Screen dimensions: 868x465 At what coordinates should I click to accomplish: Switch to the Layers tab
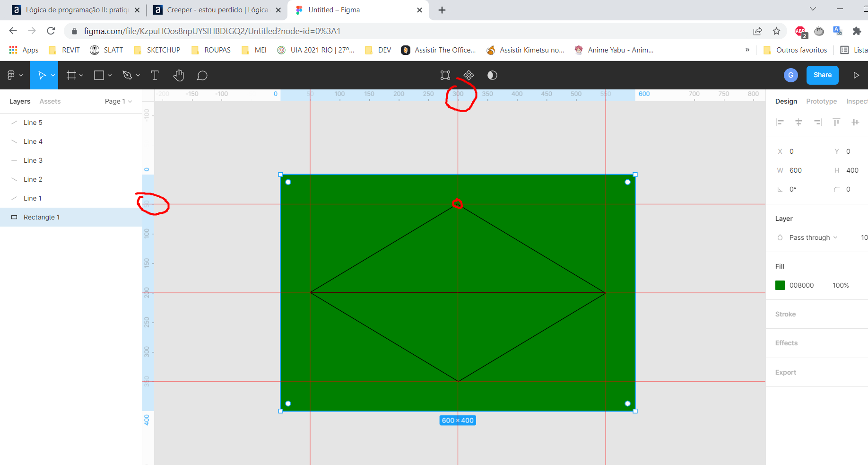[x=20, y=101]
